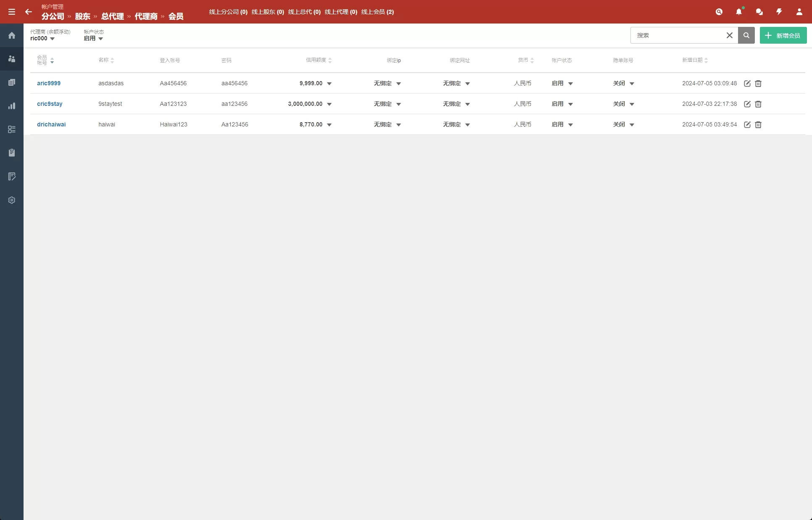Open the statistics chart sidebar icon
This screenshot has width=812, height=520.
(12, 106)
